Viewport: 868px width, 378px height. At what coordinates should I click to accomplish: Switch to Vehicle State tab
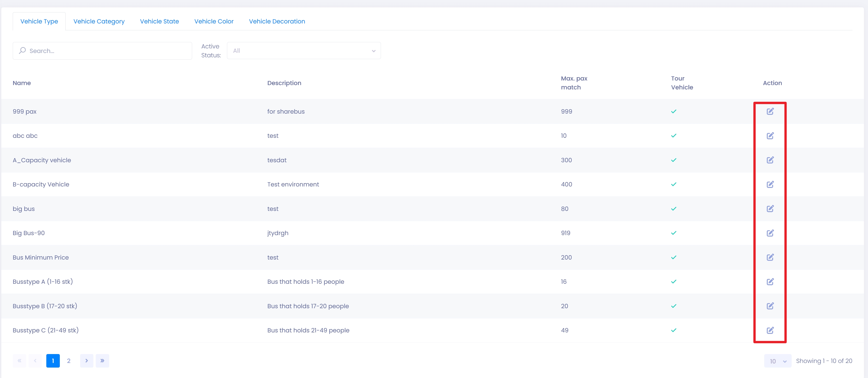(159, 21)
